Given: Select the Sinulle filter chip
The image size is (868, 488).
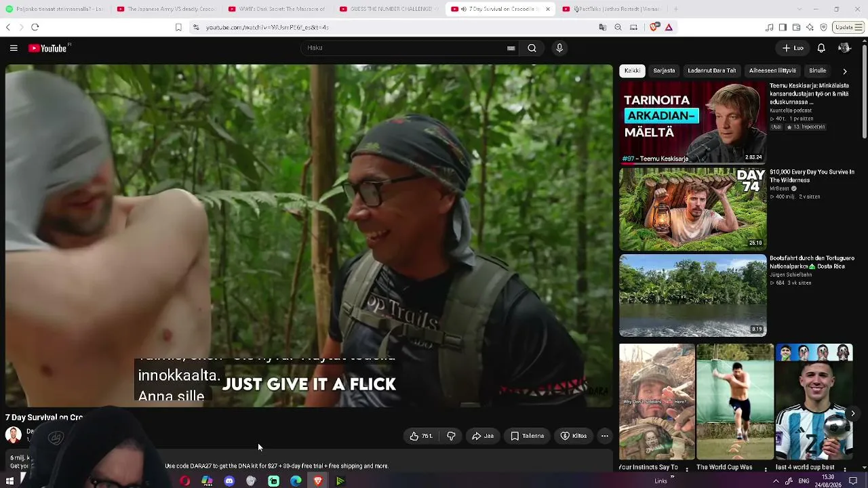Looking at the screenshot, I should (818, 70).
